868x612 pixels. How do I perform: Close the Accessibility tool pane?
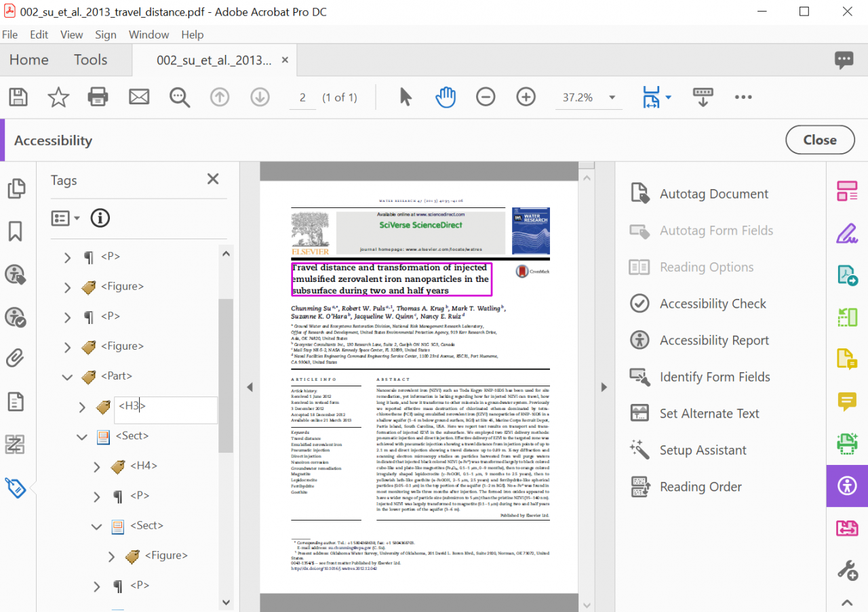pyautogui.click(x=819, y=140)
